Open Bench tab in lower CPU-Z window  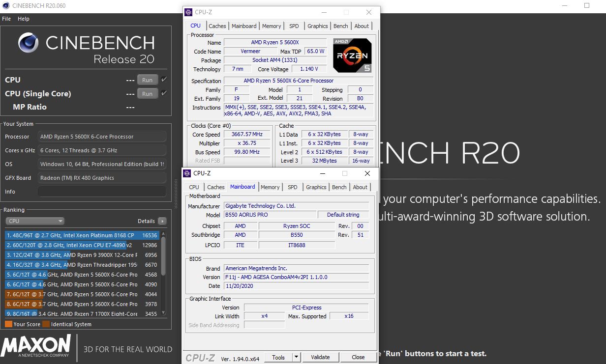(339, 187)
